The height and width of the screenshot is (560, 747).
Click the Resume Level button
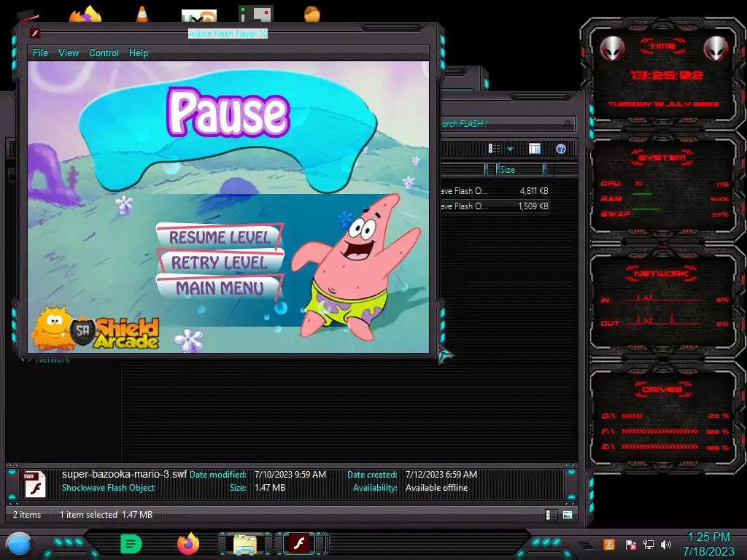coord(220,237)
